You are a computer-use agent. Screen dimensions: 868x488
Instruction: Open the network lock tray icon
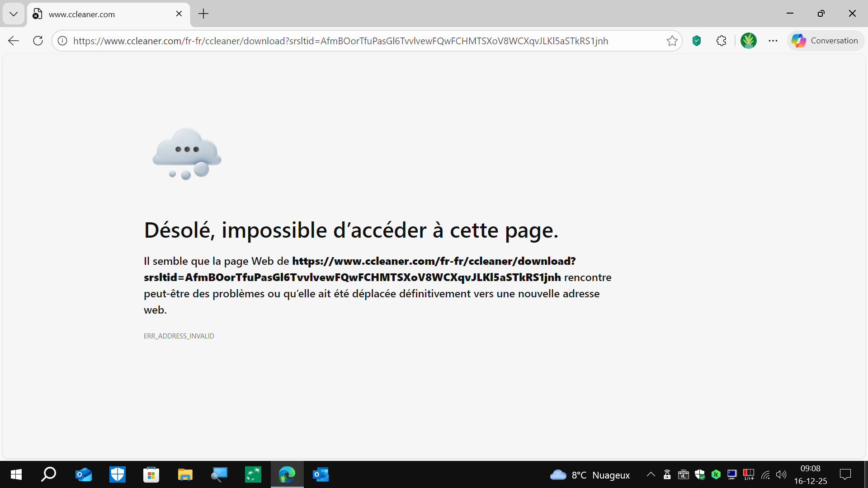667,474
